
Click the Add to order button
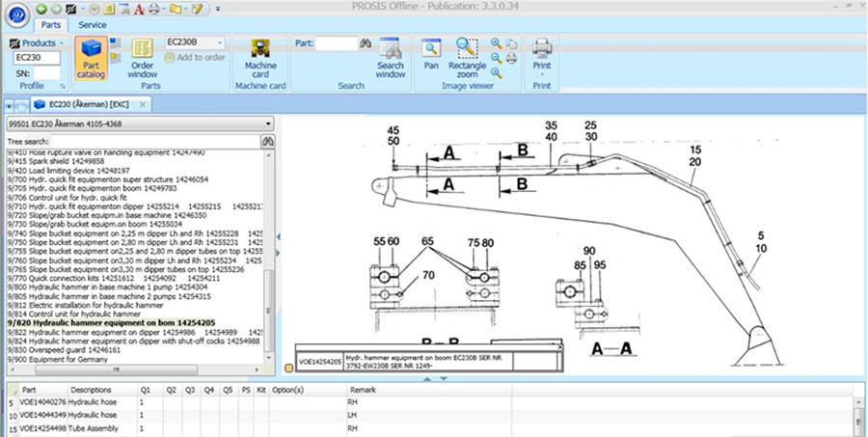coord(195,57)
